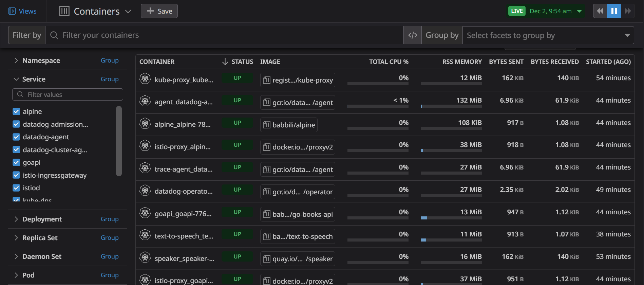Click the rewind time button
The height and width of the screenshot is (285, 644).
tap(600, 11)
